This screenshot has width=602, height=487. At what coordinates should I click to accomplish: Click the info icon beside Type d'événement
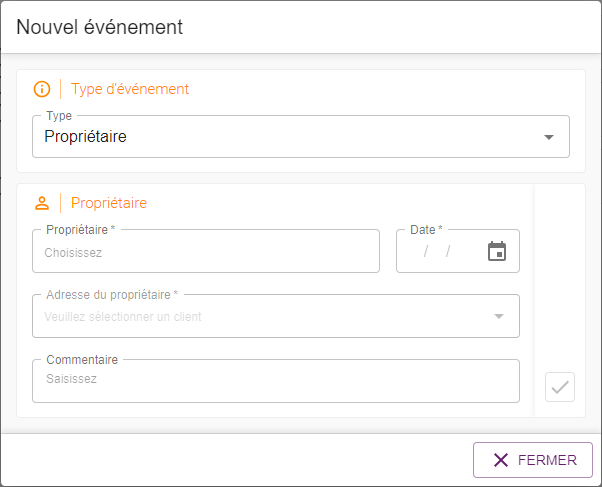[x=42, y=89]
